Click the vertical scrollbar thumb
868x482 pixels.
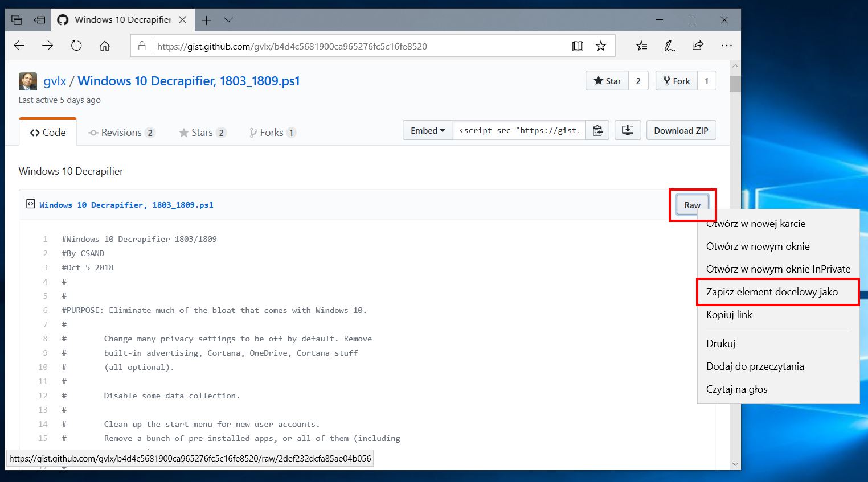tap(735, 83)
